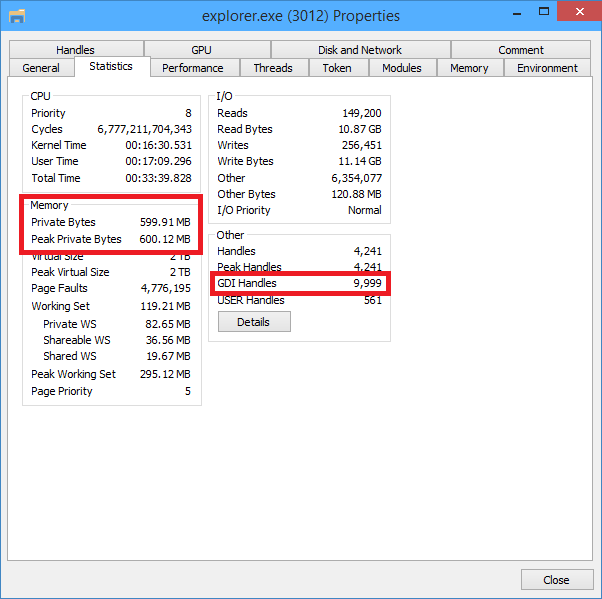Open the Disk and Network tab
Screen dimensions: 602x599
[x=361, y=50]
